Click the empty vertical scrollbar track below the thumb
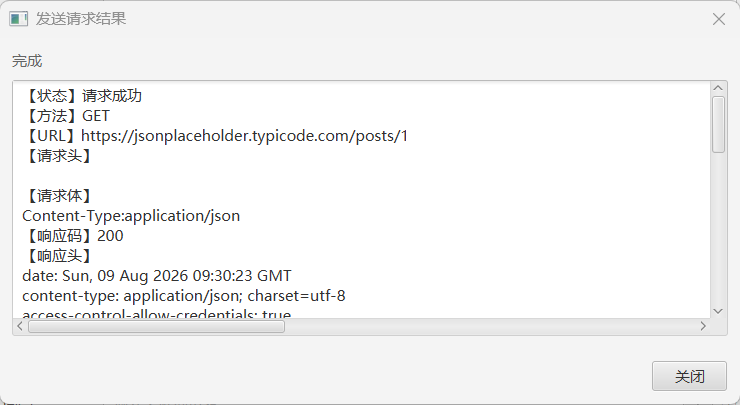Image resolution: width=740 pixels, height=405 pixels. (x=718, y=228)
